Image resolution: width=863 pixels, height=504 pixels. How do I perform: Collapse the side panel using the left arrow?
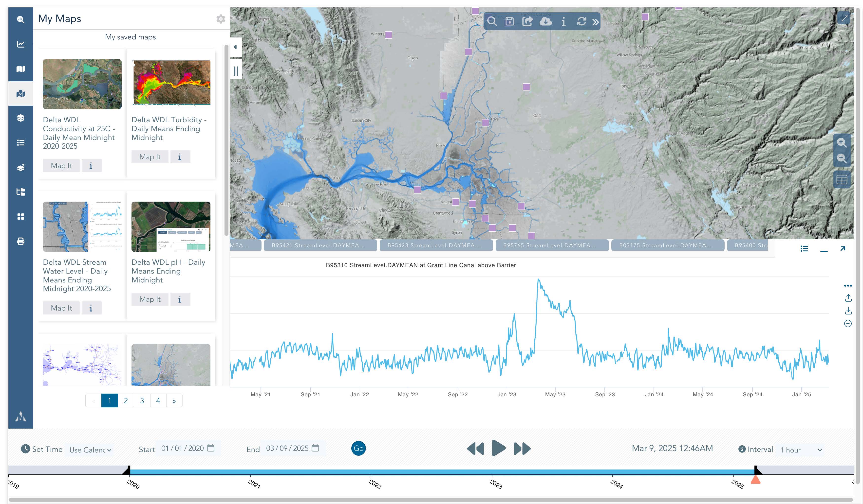pos(235,47)
